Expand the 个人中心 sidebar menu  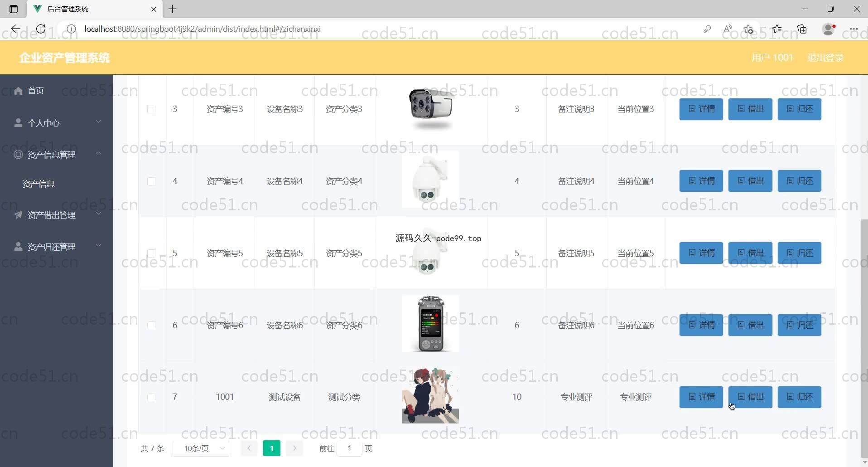click(57, 123)
